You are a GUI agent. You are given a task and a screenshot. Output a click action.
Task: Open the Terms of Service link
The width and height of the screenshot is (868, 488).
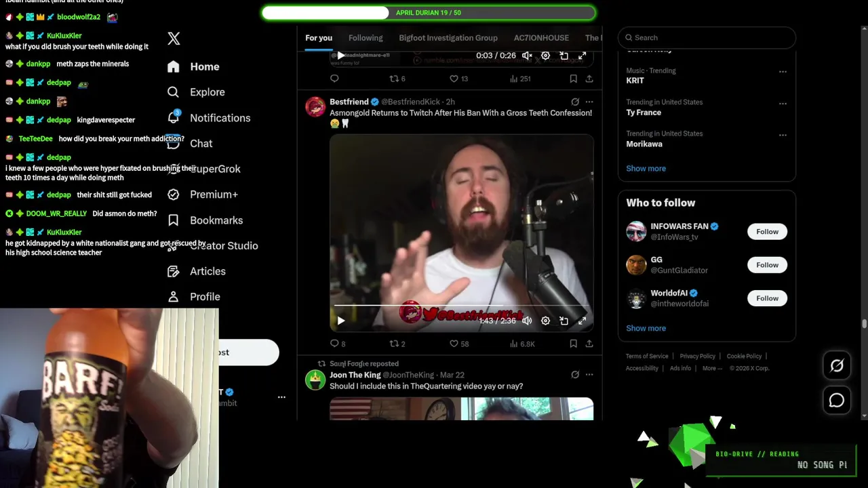(647, 356)
